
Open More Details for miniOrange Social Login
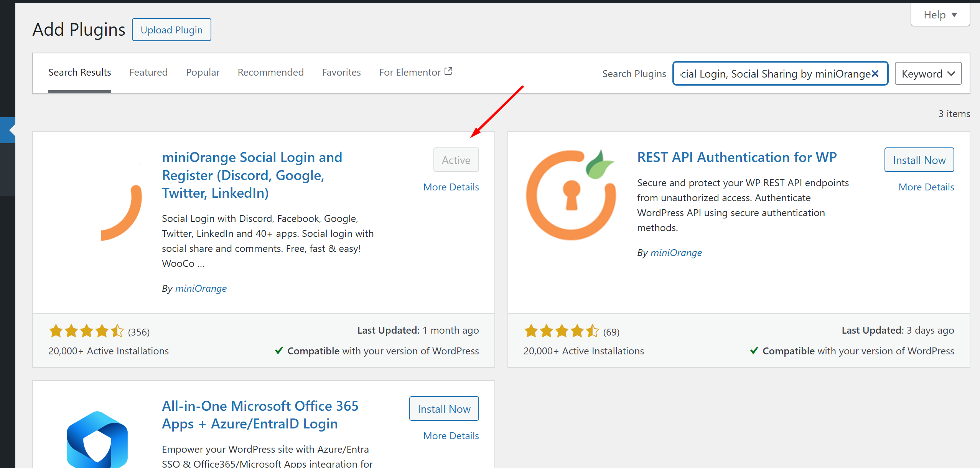coord(451,187)
